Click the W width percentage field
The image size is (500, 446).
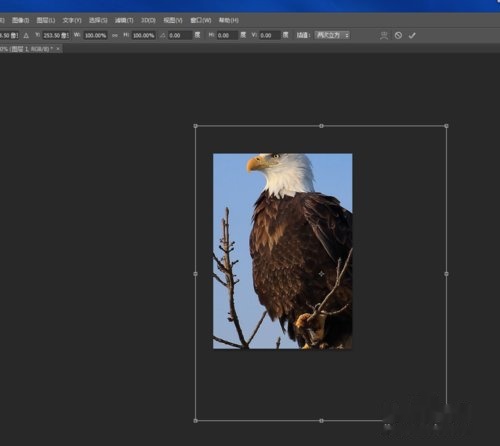[95, 35]
